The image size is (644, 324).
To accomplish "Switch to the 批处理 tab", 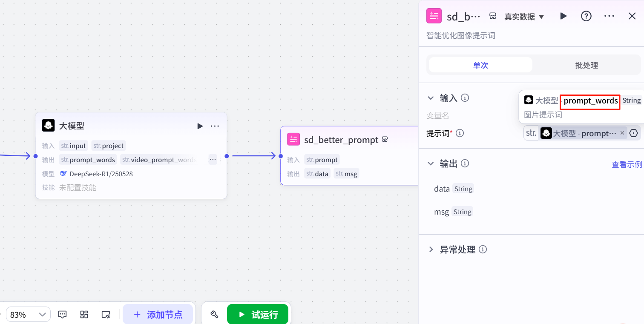I will click(586, 65).
